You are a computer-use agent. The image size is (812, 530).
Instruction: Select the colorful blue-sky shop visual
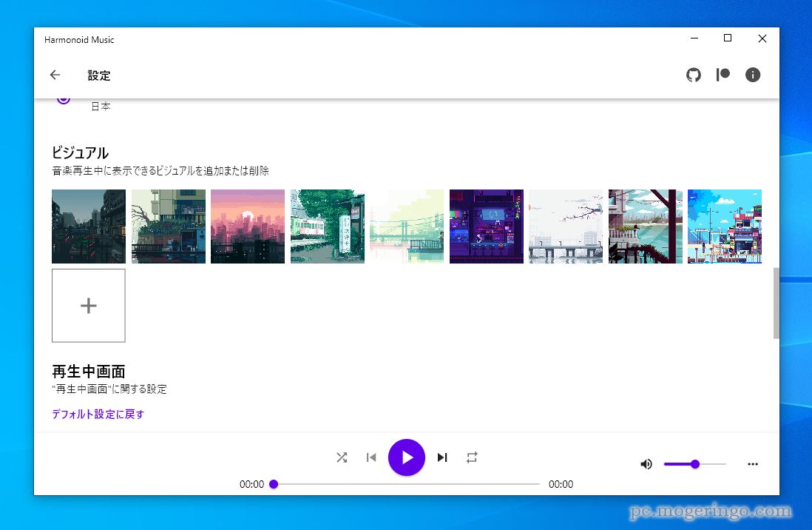click(x=725, y=226)
